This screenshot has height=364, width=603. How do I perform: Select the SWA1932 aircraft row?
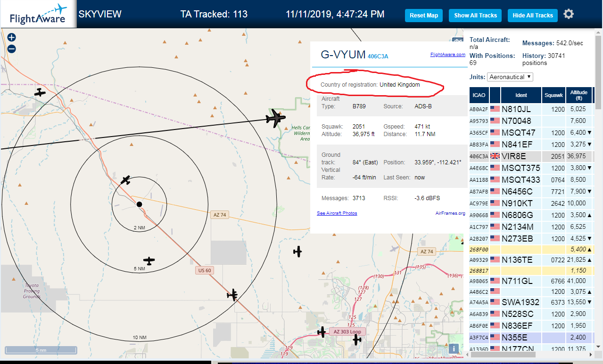pos(531,302)
